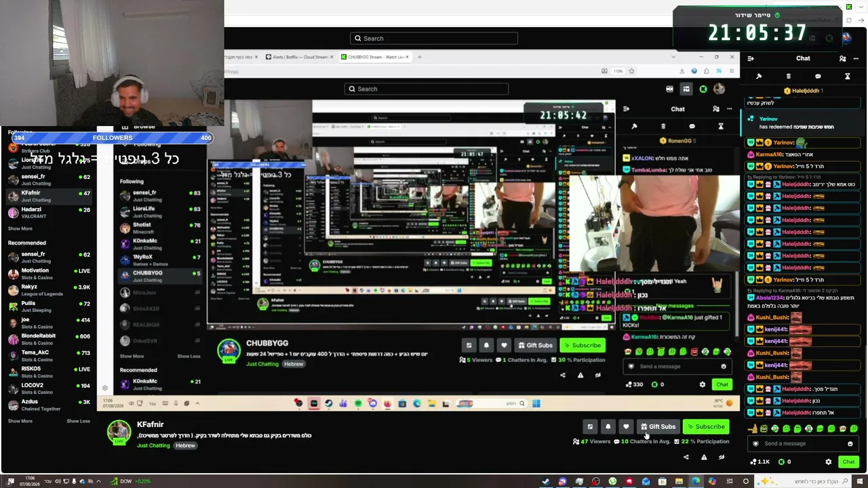
Task: Open Microsoft Edge from the Windows taskbar
Action: pos(695,482)
